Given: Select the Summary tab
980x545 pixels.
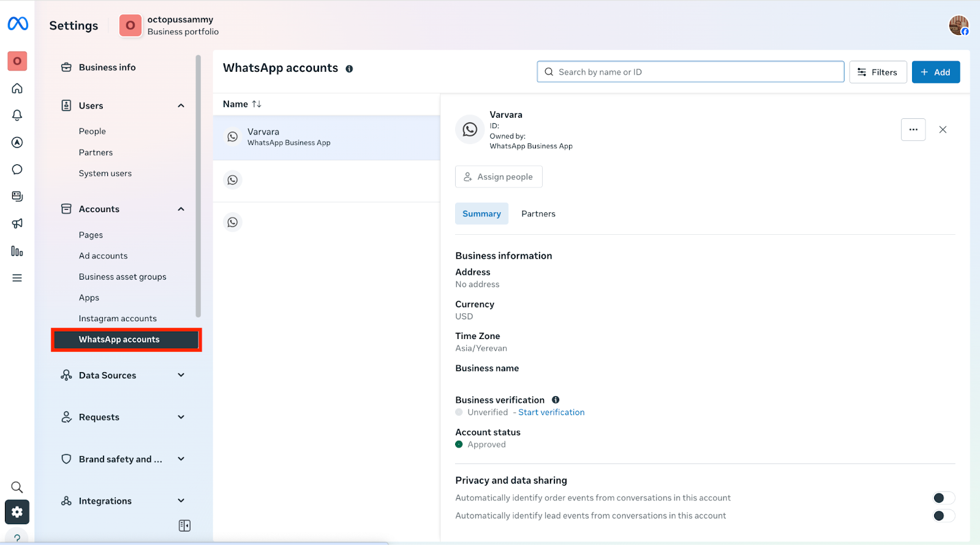Looking at the screenshot, I should pyautogui.click(x=481, y=214).
